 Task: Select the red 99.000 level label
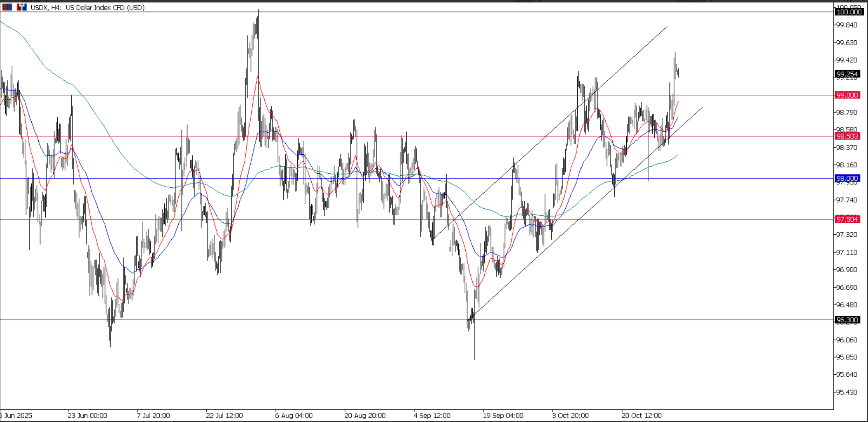click(847, 95)
